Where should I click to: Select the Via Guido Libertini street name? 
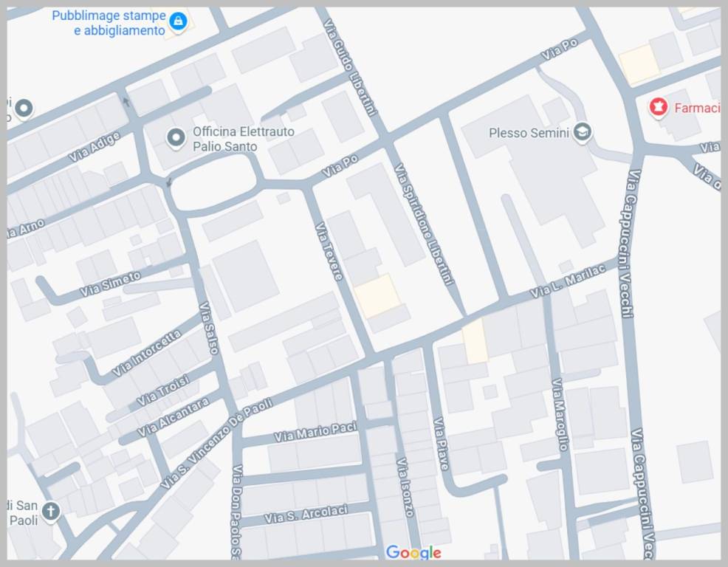(x=351, y=67)
